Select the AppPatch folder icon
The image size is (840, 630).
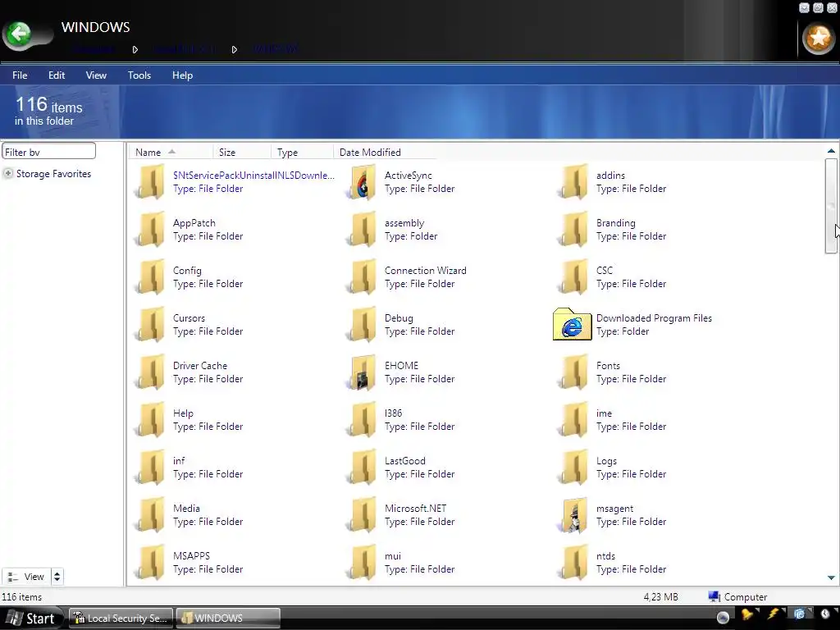(x=151, y=230)
